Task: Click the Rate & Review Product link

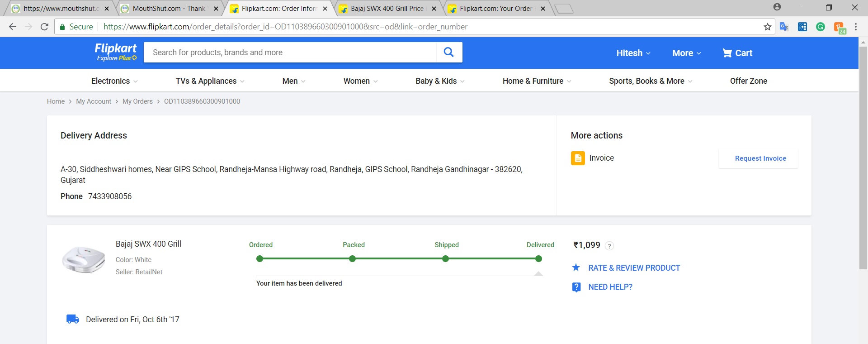Action: pyautogui.click(x=634, y=268)
